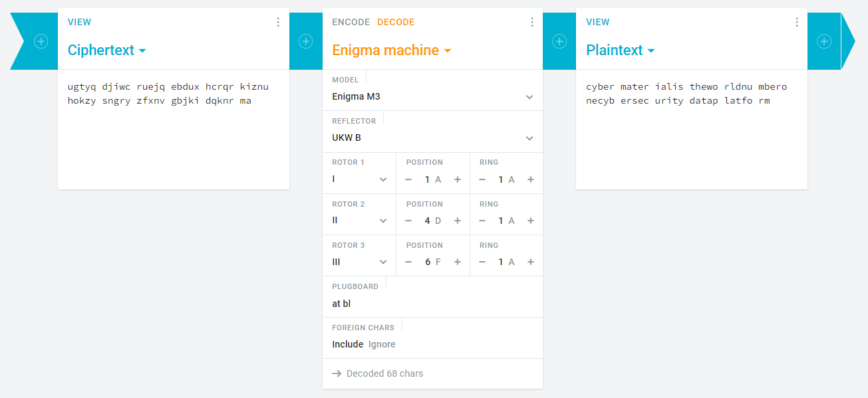
Task: Expand the Model dropdown showing Enigma M3
Action: (x=432, y=96)
